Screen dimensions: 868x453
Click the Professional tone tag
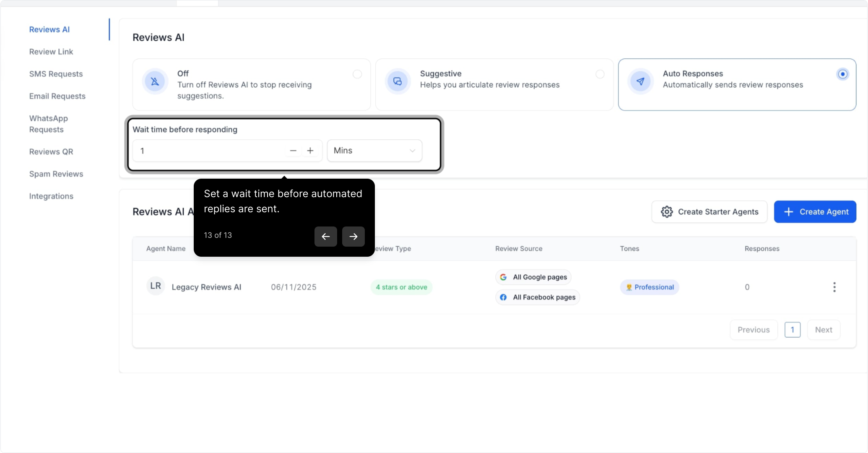(650, 287)
